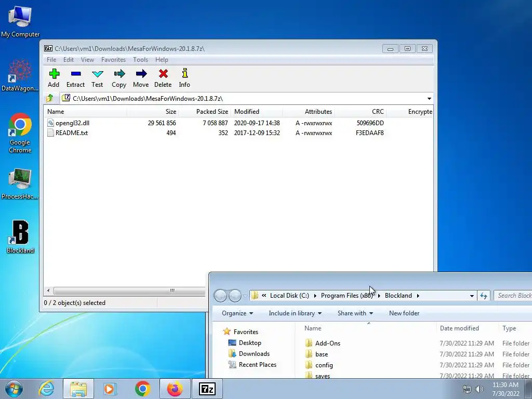Click the Delete toolbar icon
This screenshot has width=532, height=399.
[x=163, y=78]
